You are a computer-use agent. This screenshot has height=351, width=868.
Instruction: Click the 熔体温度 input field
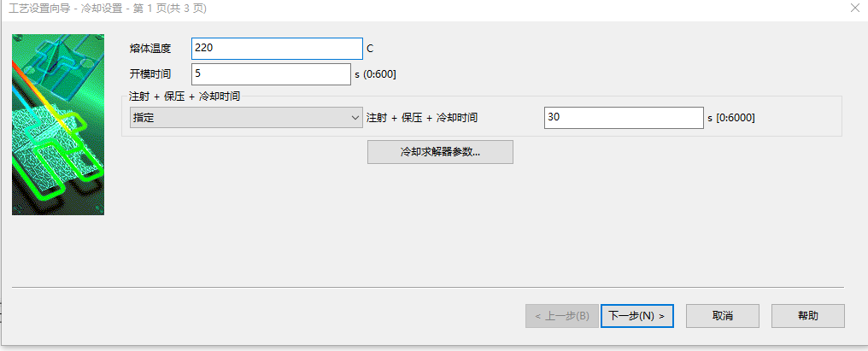coord(277,49)
